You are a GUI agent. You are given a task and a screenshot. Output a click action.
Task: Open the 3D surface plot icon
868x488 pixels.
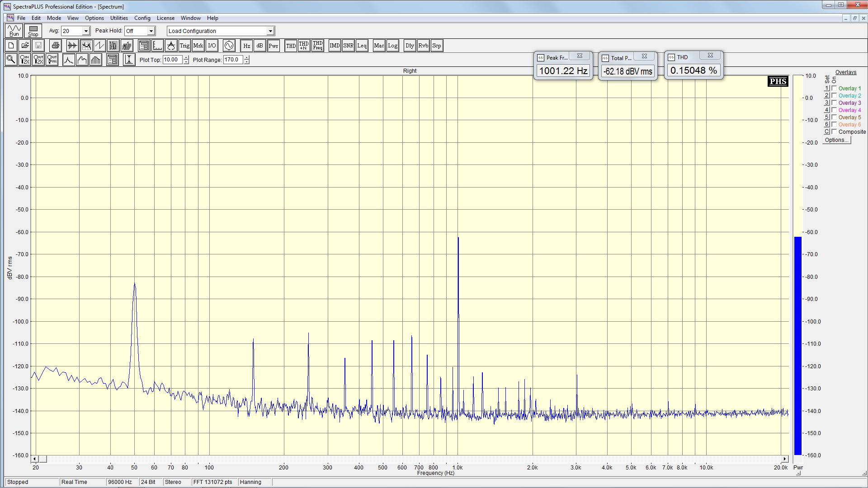pos(127,46)
